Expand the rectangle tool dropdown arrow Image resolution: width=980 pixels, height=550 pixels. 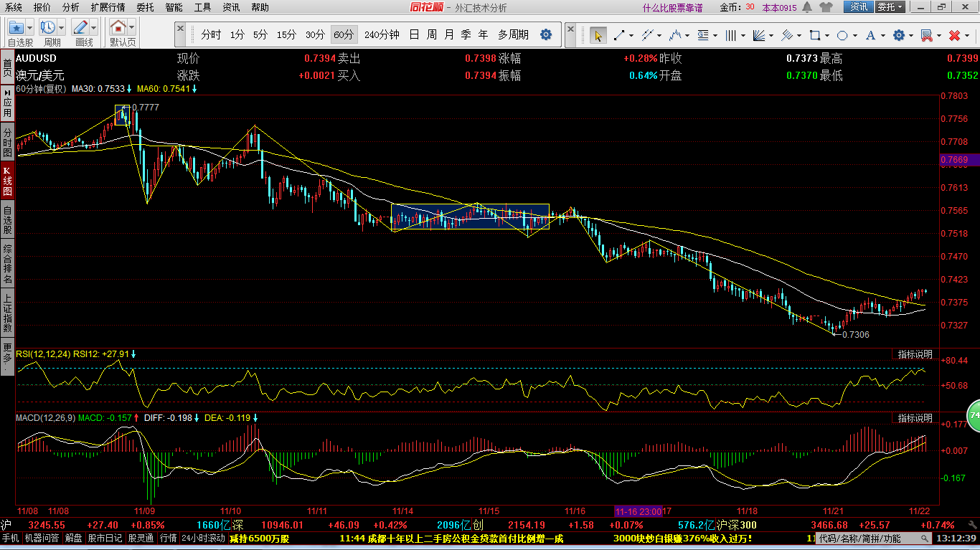pos(828,35)
